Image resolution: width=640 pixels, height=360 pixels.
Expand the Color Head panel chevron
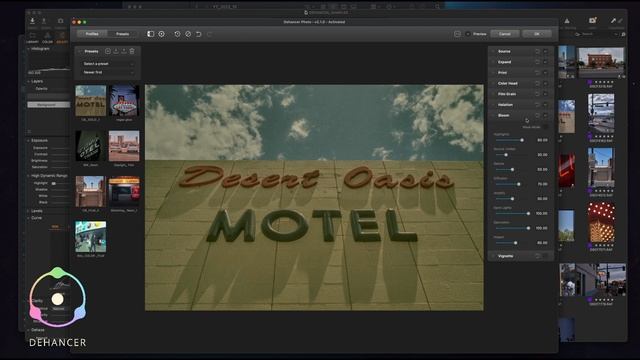point(493,83)
